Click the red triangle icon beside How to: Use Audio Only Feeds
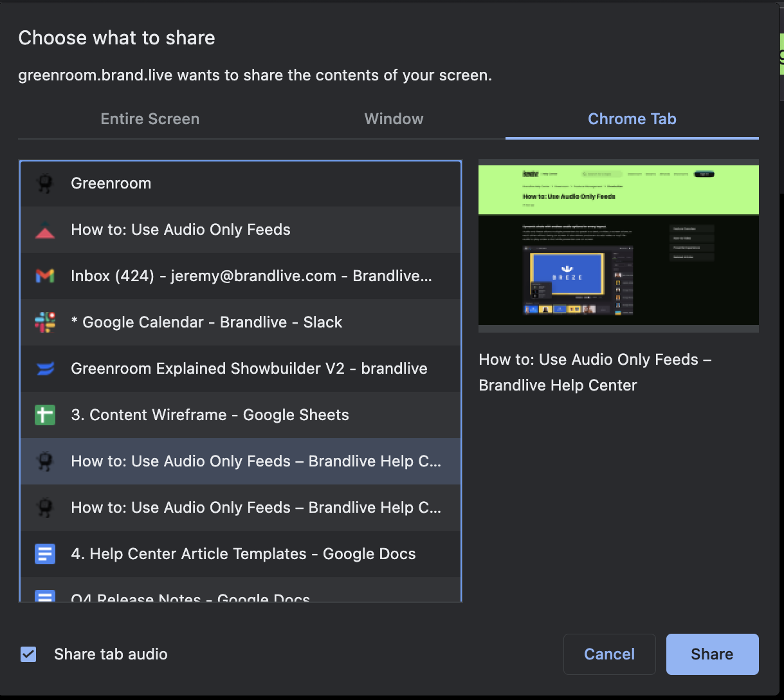The image size is (784, 700). click(x=44, y=230)
